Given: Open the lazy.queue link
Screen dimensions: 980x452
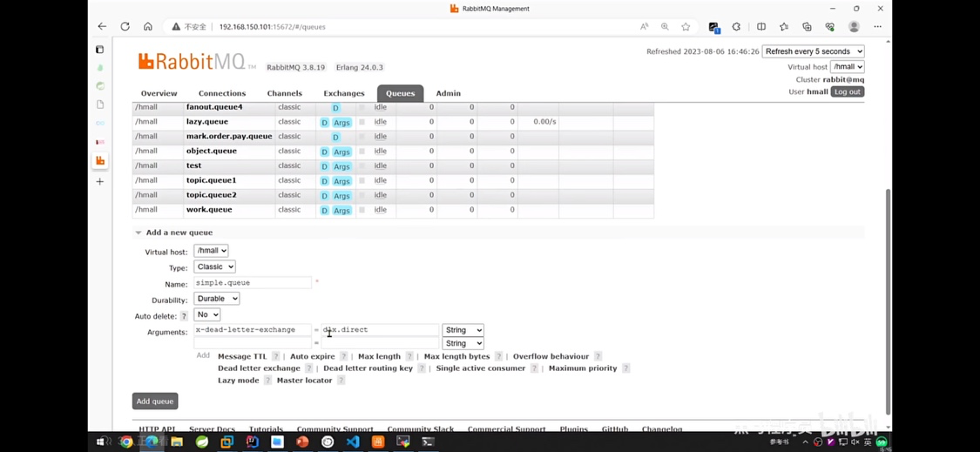Looking at the screenshot, I should tap(206, 122).
